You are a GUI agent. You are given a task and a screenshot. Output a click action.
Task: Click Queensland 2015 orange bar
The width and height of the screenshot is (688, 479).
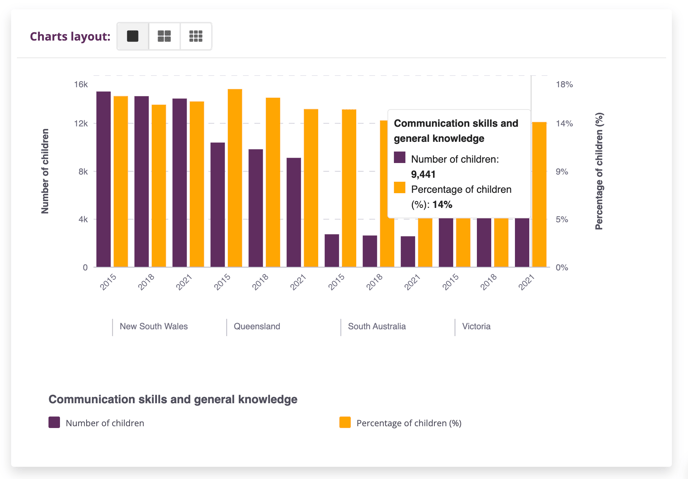(x=235, y=178)
